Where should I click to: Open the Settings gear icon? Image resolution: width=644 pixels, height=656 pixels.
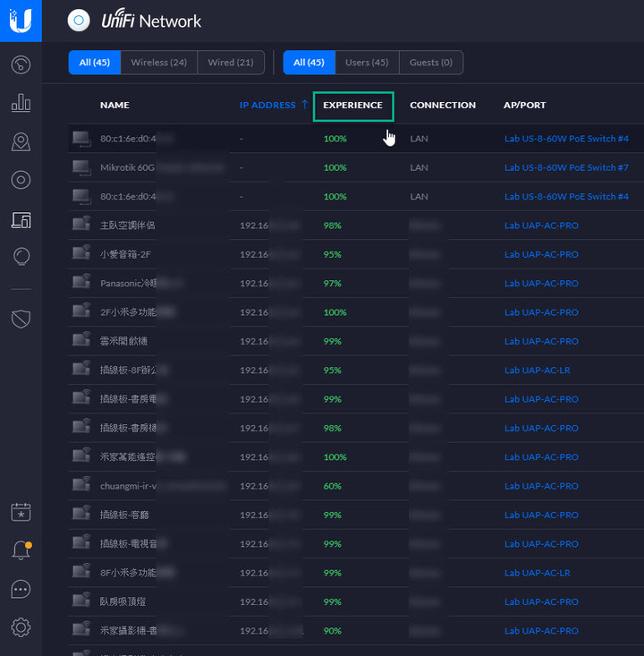click(x=21, y=627)
